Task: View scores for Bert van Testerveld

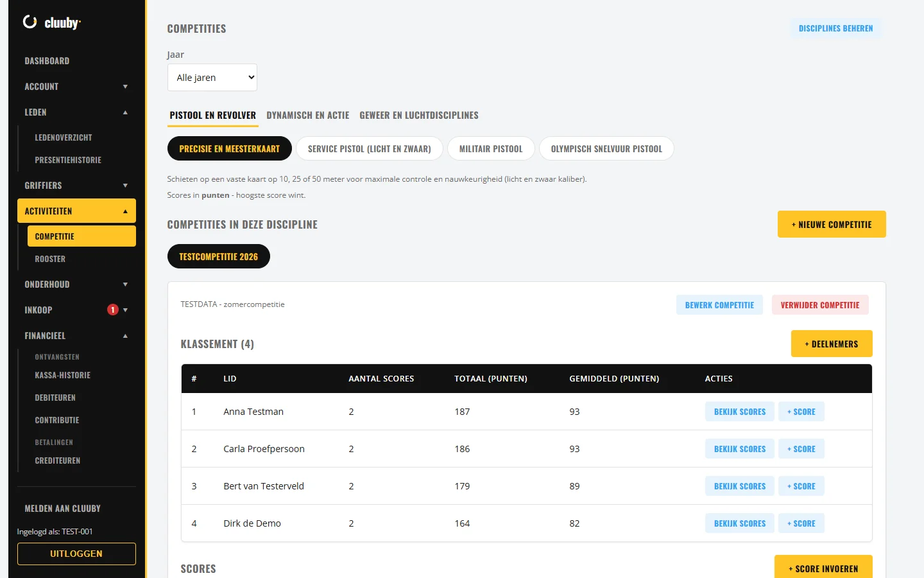Action: coord(740,486)
